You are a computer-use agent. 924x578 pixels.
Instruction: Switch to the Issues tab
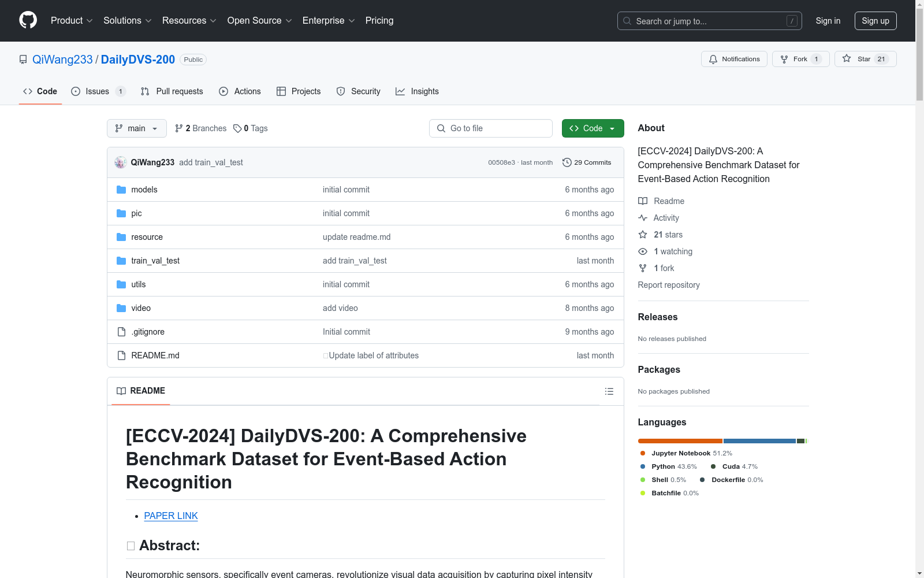pyautogui.click(x=98, y=91)
